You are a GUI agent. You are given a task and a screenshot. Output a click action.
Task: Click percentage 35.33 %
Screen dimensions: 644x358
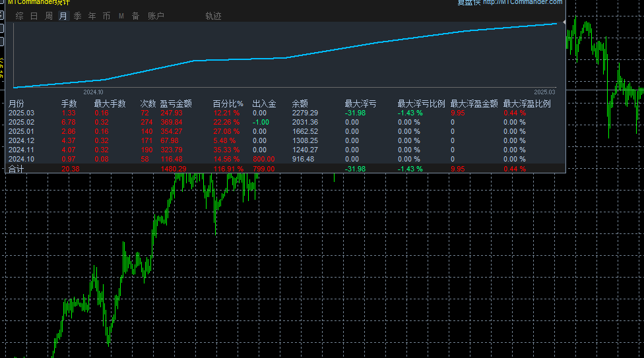226,150
